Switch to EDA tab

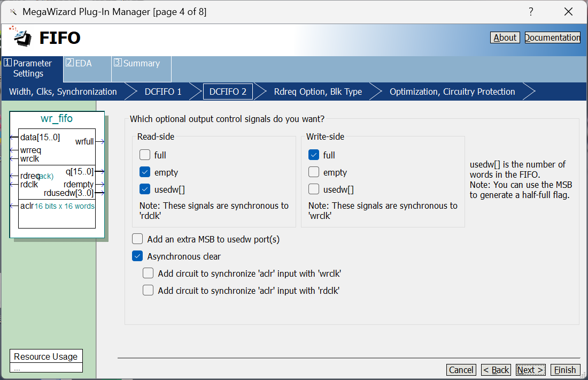[87, 69]
